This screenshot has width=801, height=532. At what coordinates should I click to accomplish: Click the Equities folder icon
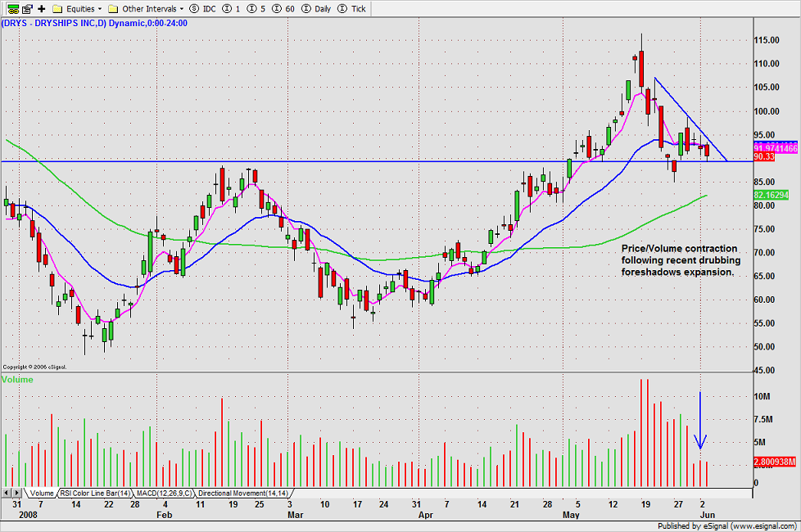click(x=57, y=9)
